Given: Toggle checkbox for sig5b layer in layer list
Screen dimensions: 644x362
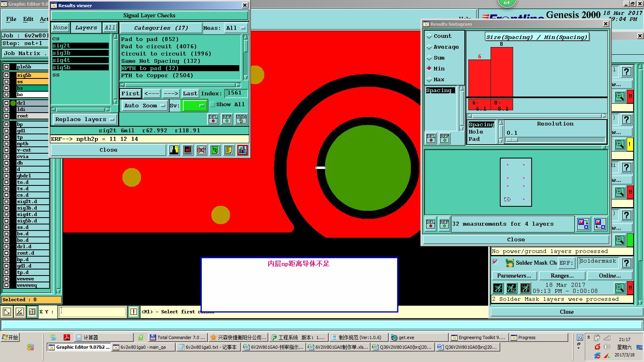Looking at the screenshot, I should (6, 75).
